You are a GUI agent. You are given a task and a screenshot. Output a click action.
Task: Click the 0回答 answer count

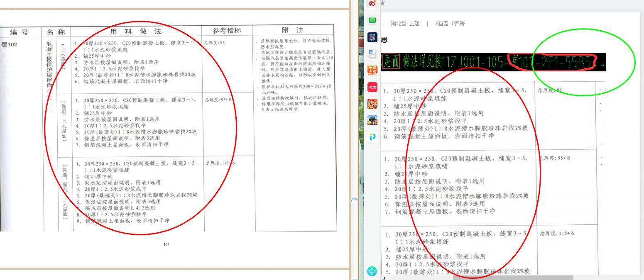pos(458,24)
